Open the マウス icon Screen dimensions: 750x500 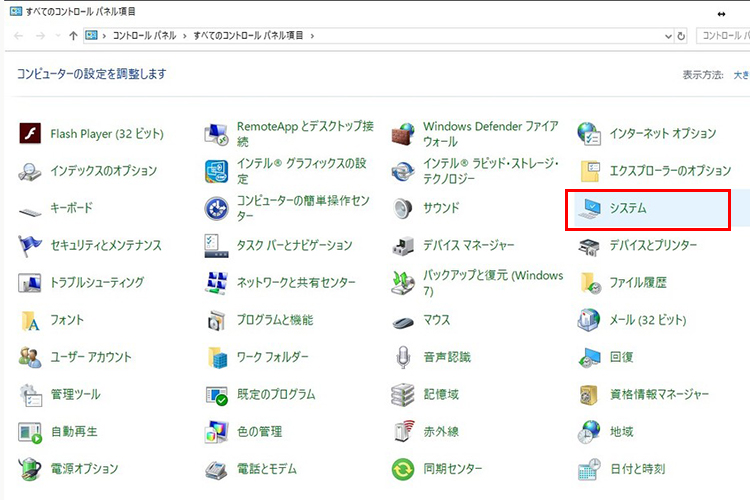(x=403, y=322)
